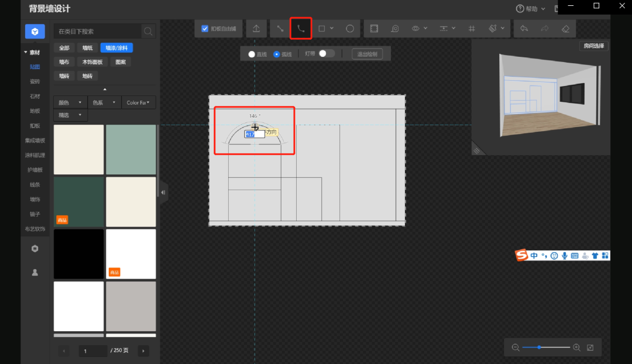The width and height of the screenshot is (632, 364).
Task: Pick the sage green paint swatch
Action: 131,150
